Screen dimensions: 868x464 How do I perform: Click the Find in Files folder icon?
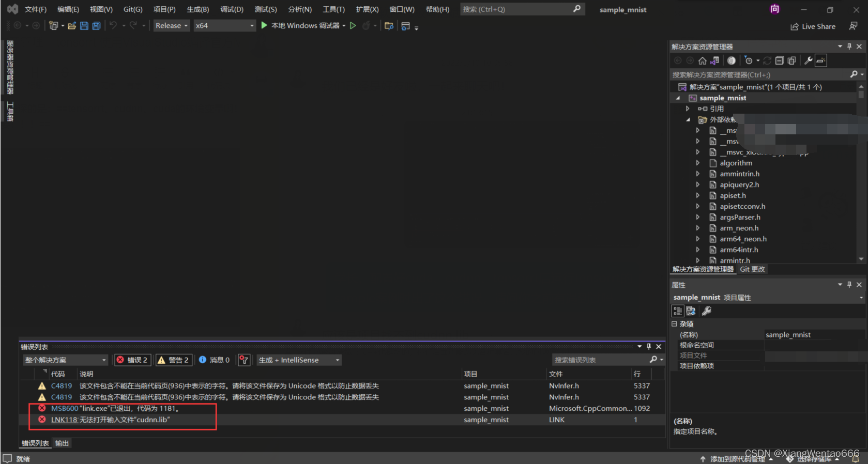(x=389, y=26)
